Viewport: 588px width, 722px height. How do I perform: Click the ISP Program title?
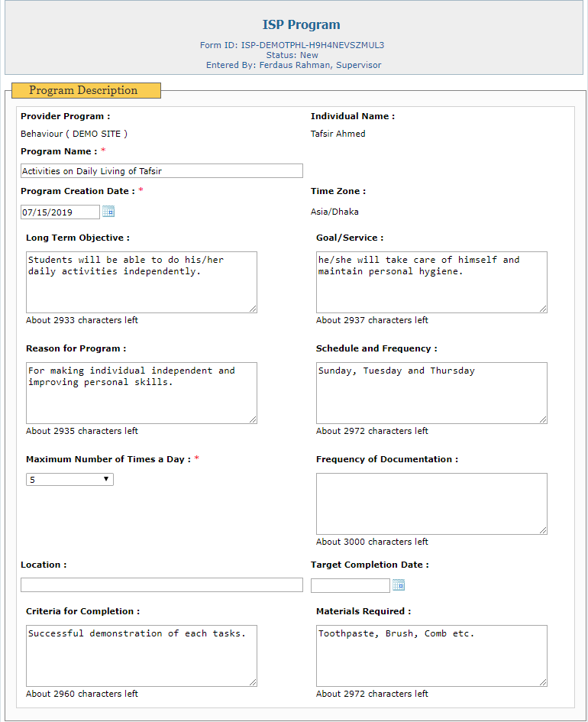coord(302,25)
